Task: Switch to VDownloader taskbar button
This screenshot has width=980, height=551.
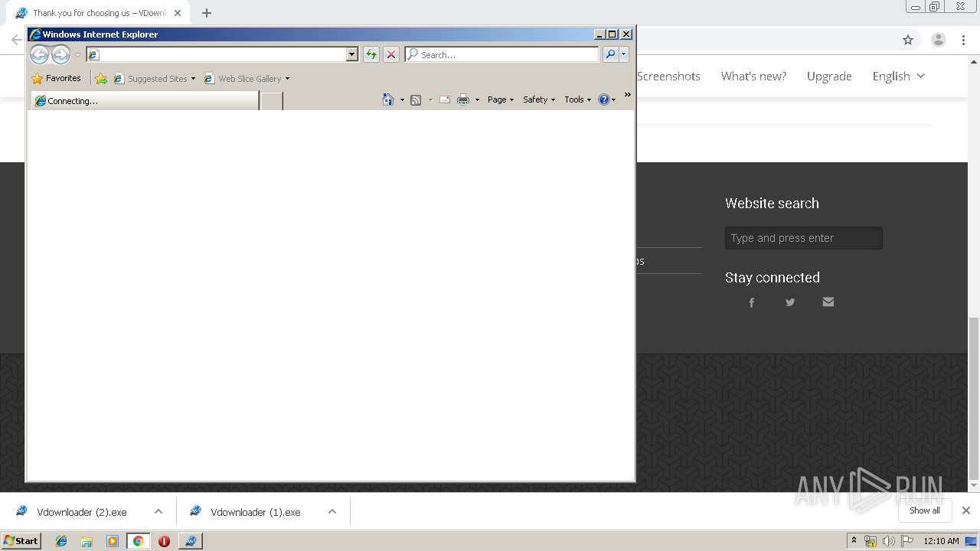Action: 190,541
